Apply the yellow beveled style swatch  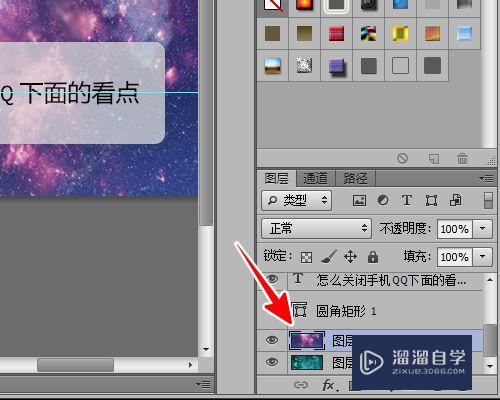400,33
